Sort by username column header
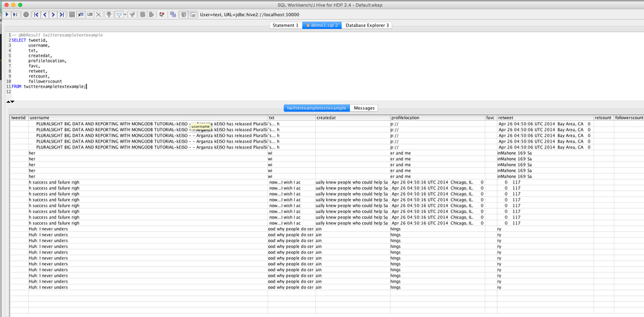Image resolution: width=644 pixels, height=317 pixels. point(148,118)
